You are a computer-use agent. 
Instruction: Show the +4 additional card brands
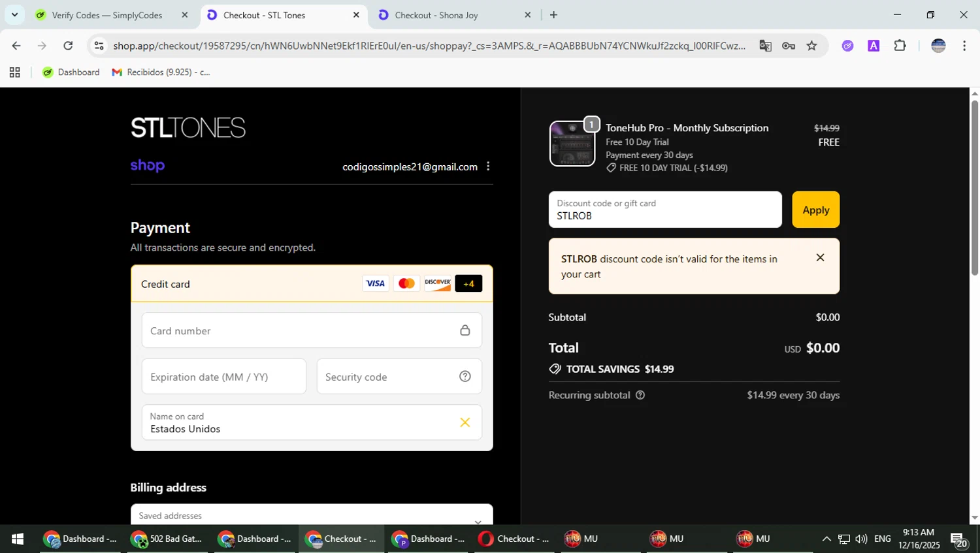click(468, 283)
